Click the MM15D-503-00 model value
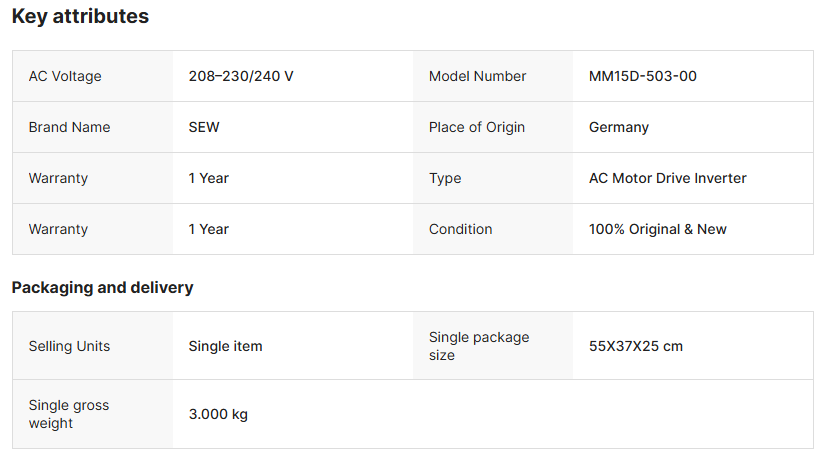The height and width of the screenshot is (457, 827). 643,76
